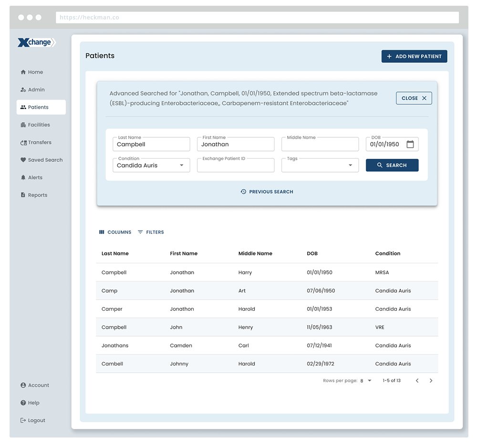Click the Home icon in sidebar
The width and height of the screenshot is (477, 448).
point(23,72)
